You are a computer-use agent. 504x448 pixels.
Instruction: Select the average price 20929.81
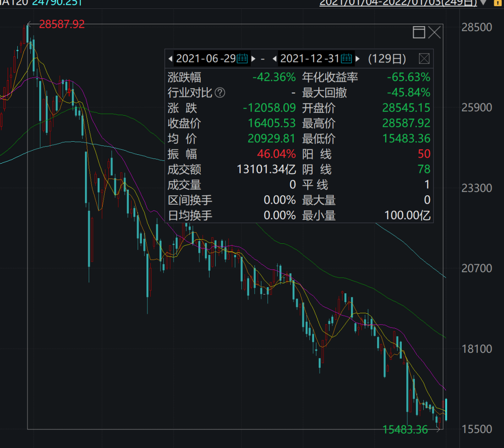click(x=272, y=139)
